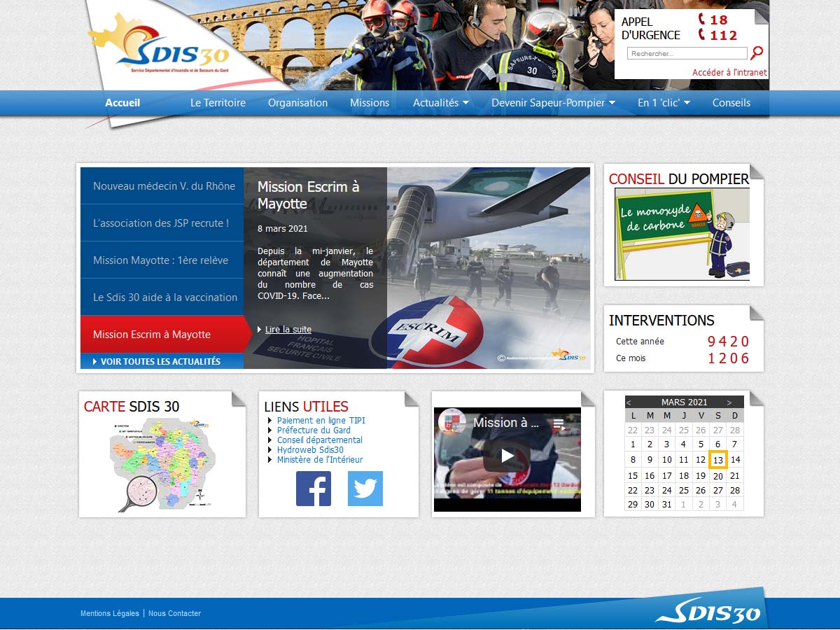Open the Préfecture du Gard link

pyautogui.click(x=314, y=430)
